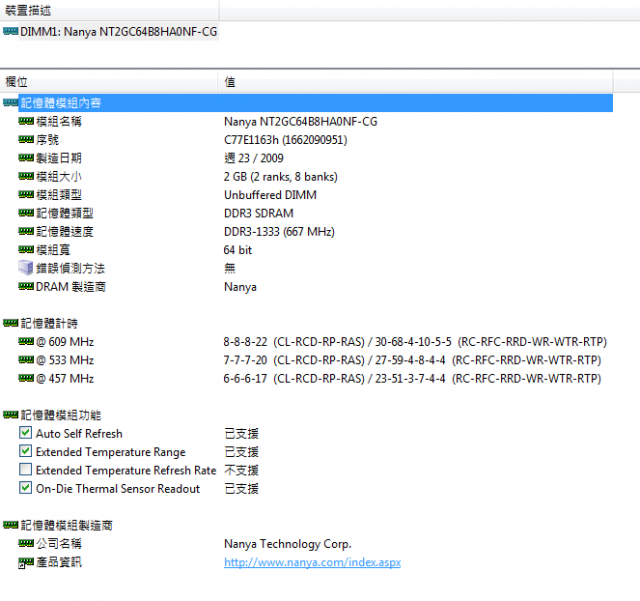Image resolution: width=640 pixels, height=601 pixels.
Task: Select the 記憶體計時 section heading
Action: 49,323
